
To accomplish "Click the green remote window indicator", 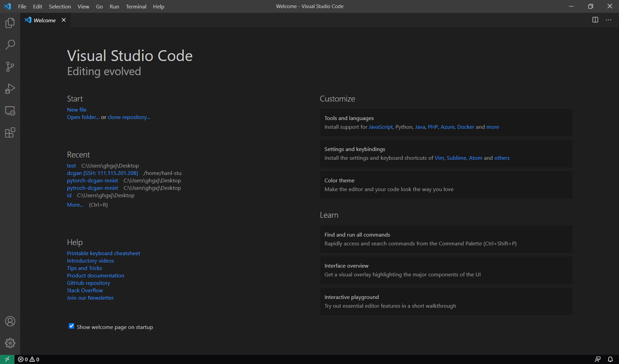I will 7,359.
